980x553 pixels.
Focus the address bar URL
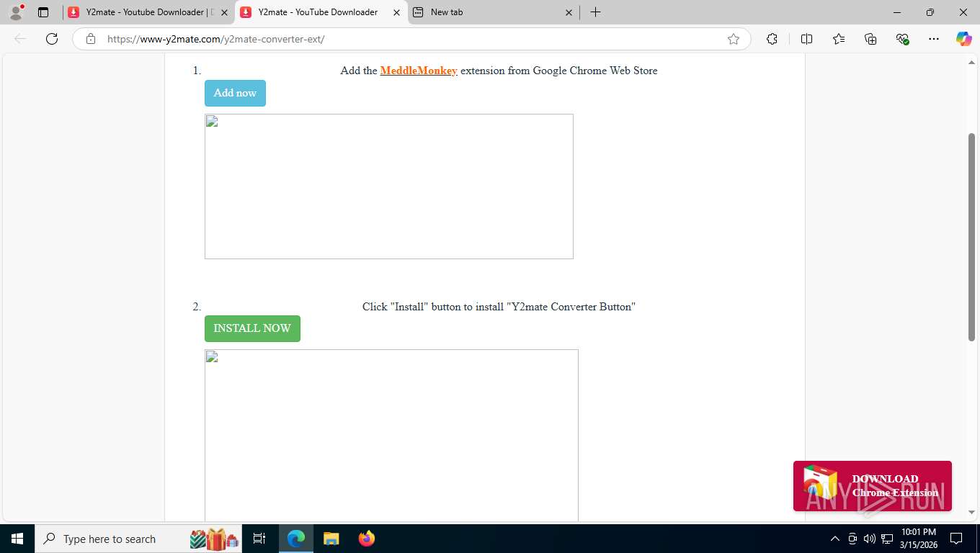tap(411, 39)
